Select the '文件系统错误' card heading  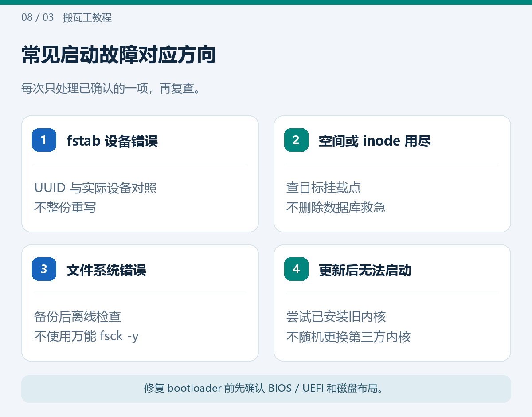click(106, 270)
